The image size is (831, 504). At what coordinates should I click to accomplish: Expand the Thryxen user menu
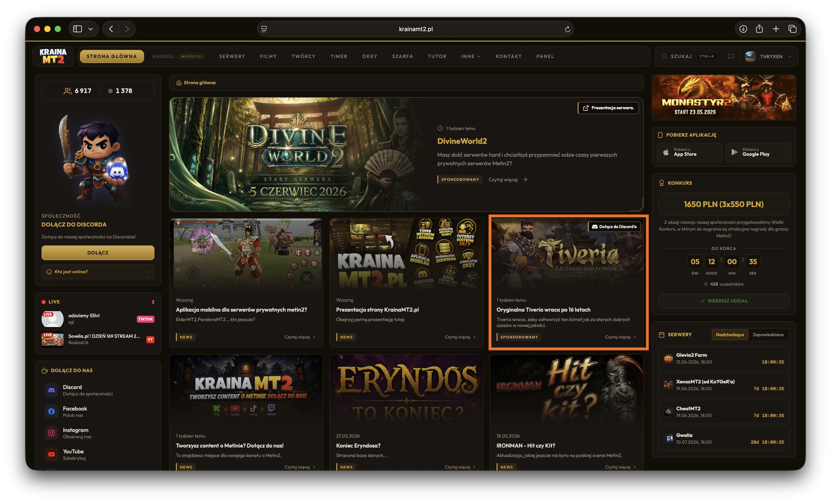point(768,56)
